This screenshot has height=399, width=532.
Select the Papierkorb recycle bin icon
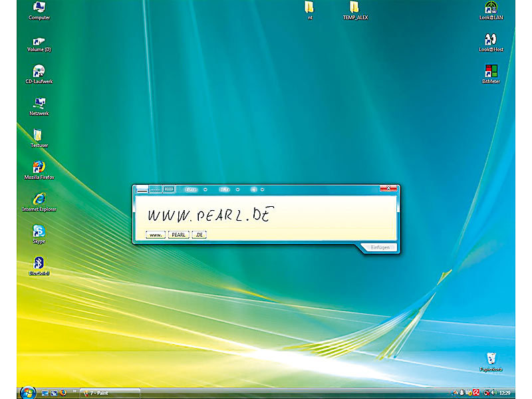(x=491, y=362)
